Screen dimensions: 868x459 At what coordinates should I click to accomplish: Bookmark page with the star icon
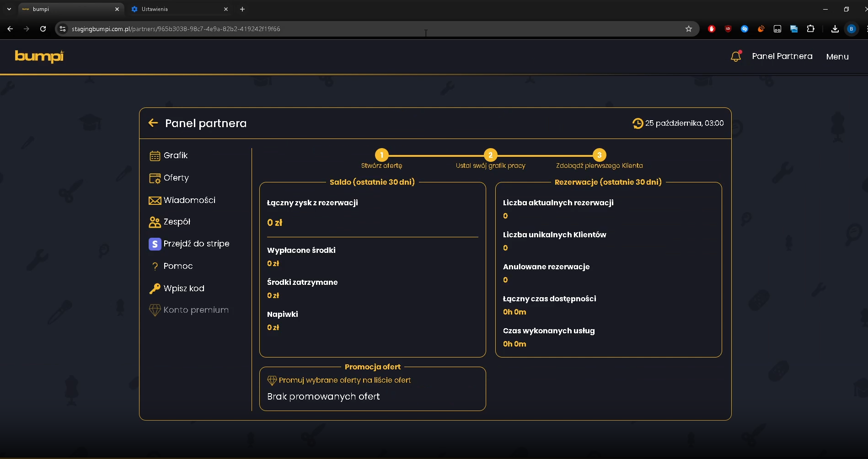[x=688, y=29]
